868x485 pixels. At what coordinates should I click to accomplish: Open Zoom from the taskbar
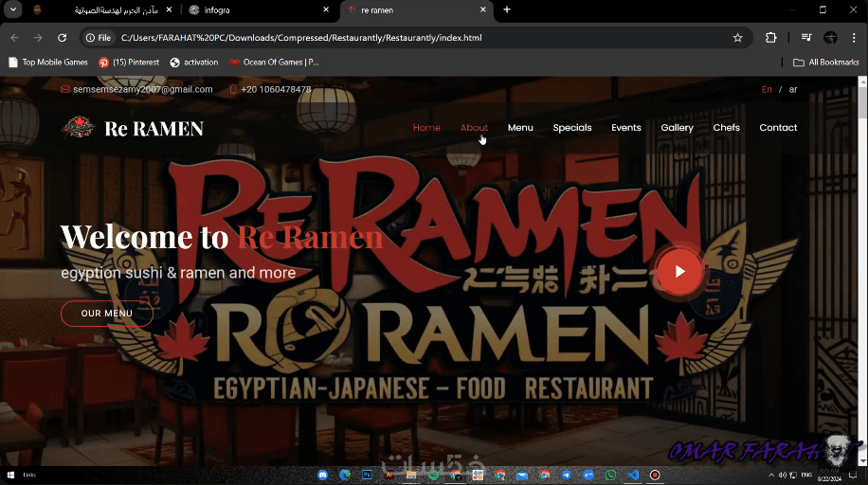[x=588, y=475]
